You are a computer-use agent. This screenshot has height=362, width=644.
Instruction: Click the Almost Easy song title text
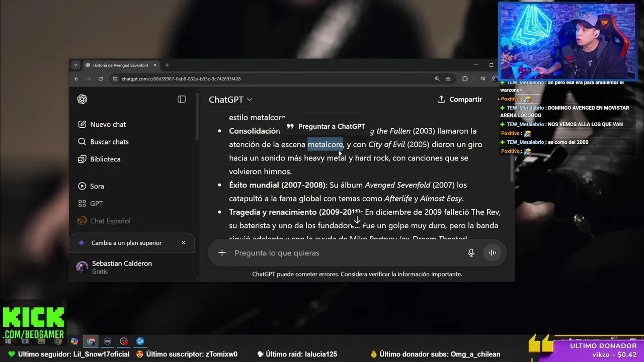click(x=441, y=199)
